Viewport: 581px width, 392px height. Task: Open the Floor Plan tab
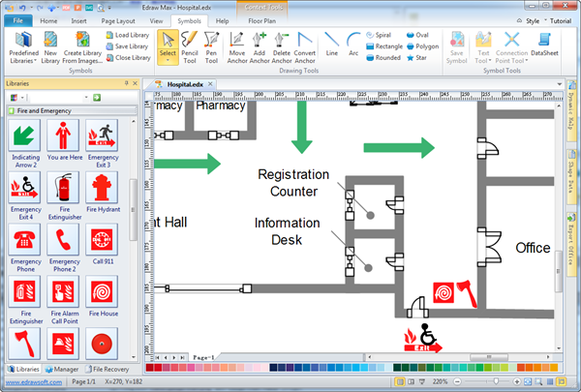(262, 21)
